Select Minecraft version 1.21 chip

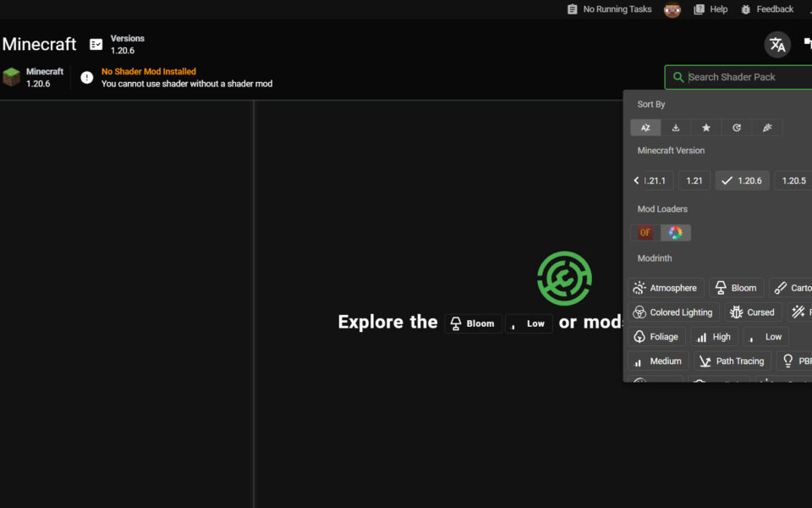(x=694, y=180)
